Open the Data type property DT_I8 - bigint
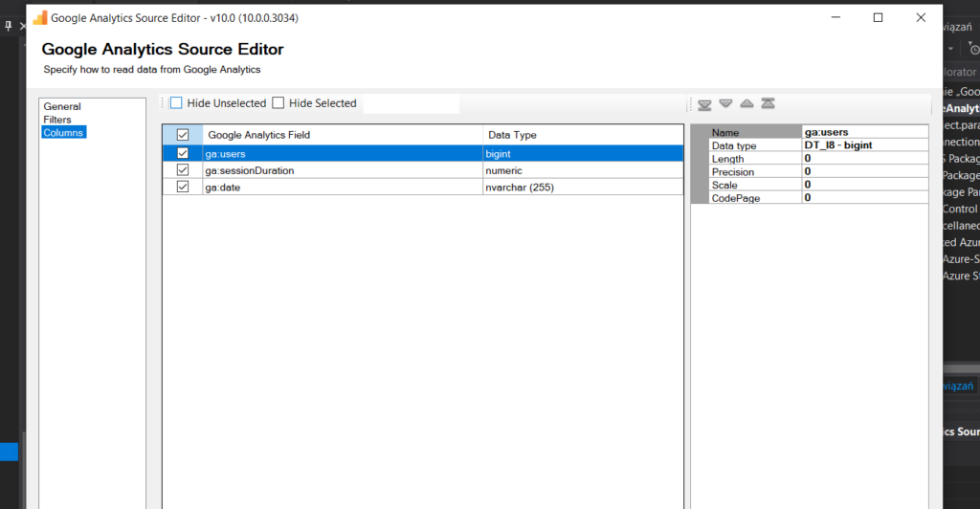Image resolution: width=980 pixels, height=509 pixels. pos(865,145)
